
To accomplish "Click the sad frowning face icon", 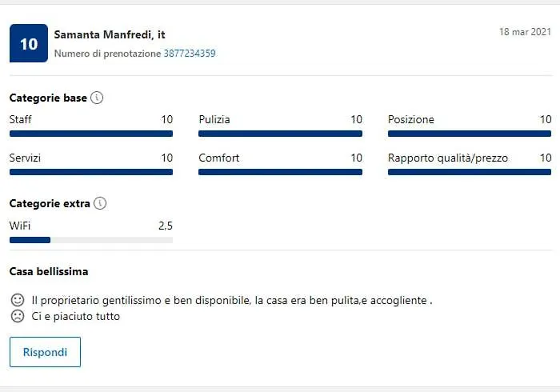I will (17, 316).
